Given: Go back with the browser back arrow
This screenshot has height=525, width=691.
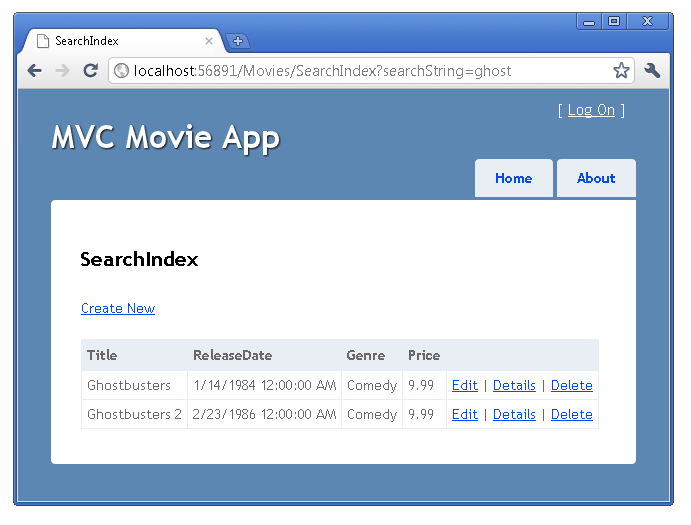Looking at the screenshot, I should 34,71.
